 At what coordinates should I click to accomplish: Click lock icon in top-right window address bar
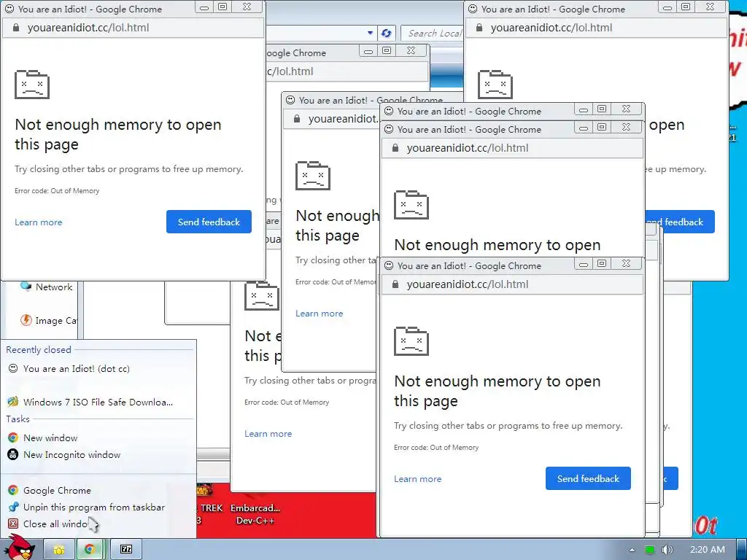tap(479, 28)
